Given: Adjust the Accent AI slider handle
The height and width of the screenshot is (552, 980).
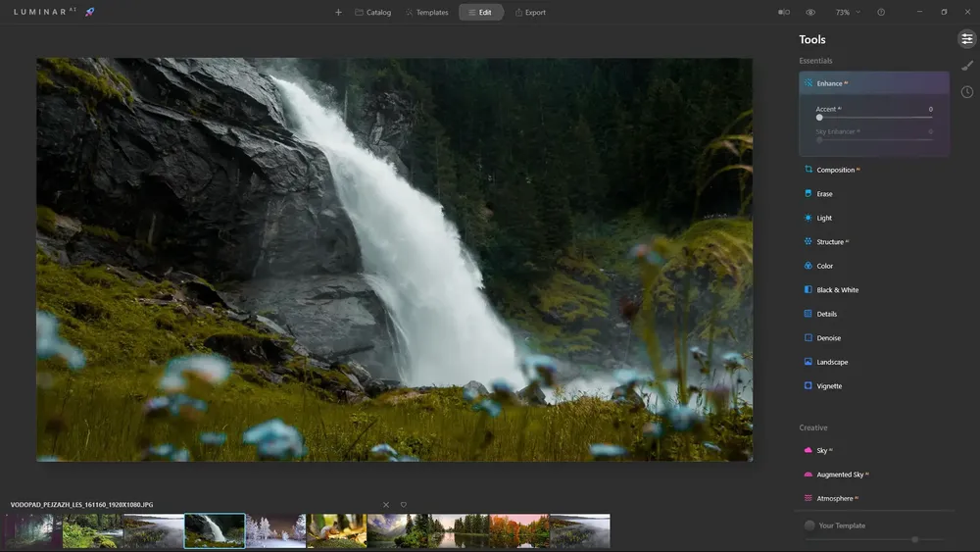Looking at the screenshot, I should (x=819, y=118).
